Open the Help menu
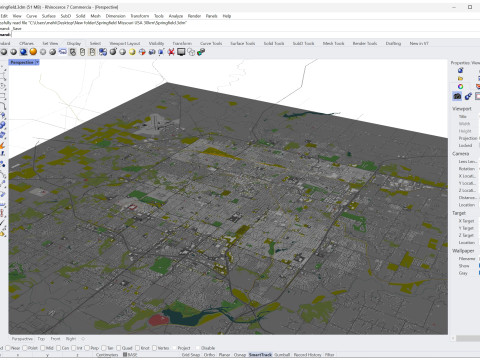480x360 pixels. coord(227,16)
